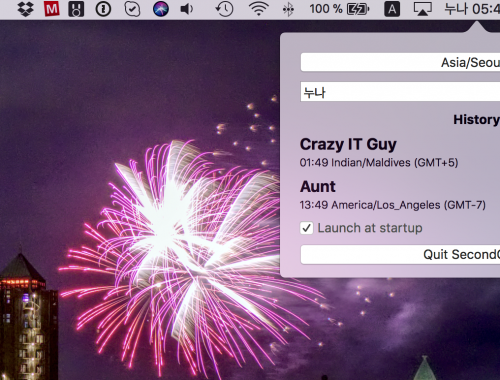This screenshot has height=380, width=500.
Task: Click the 누나 05:4 clock menu item
Action: coord(472,9)
